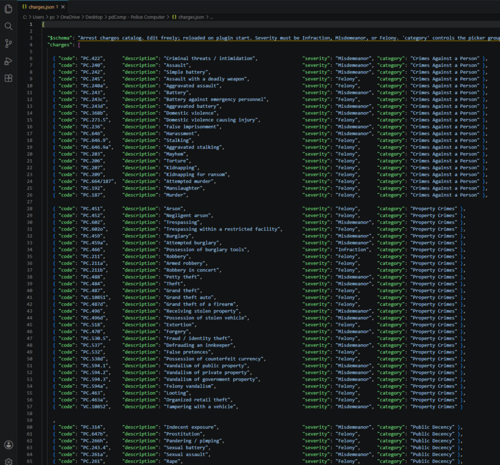Click the JSON file icon in the charges.json tab

point(24,7)
